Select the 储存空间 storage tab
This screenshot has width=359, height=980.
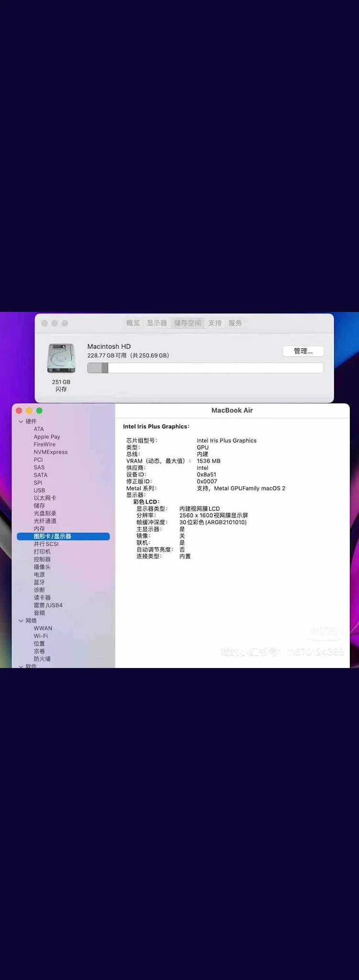click(x=188, y=323)
